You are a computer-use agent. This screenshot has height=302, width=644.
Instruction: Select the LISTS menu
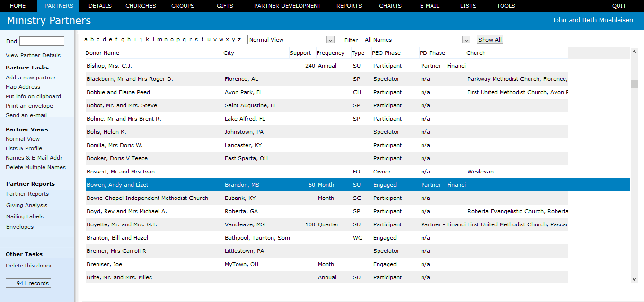(468, 6)
